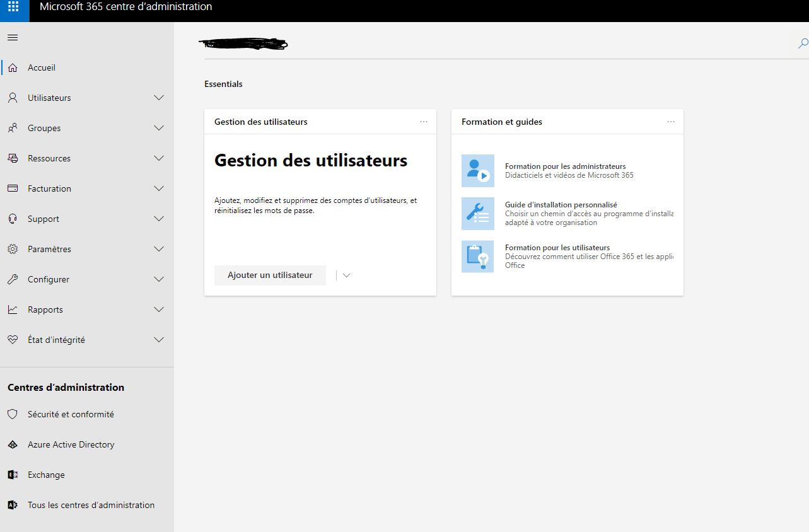Select Groupes menu label
This screenshot has height=532, width=809.
click(x=44, y=128)
